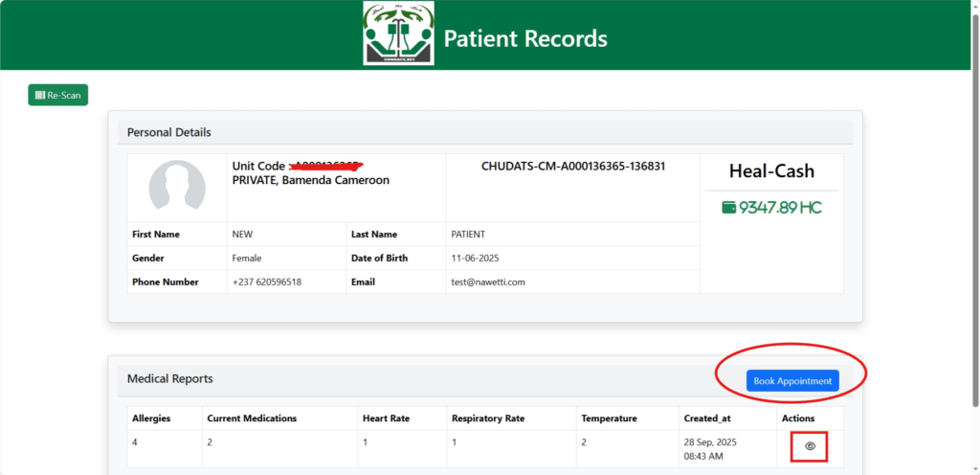980x475 pixels.
Task: View the medical report via eye icon
Action: 810,446
